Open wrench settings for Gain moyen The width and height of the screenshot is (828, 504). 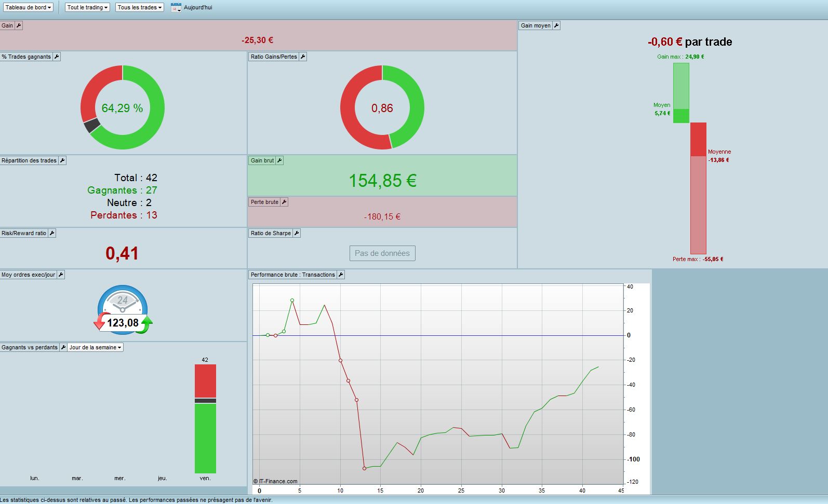pos(556,25)
